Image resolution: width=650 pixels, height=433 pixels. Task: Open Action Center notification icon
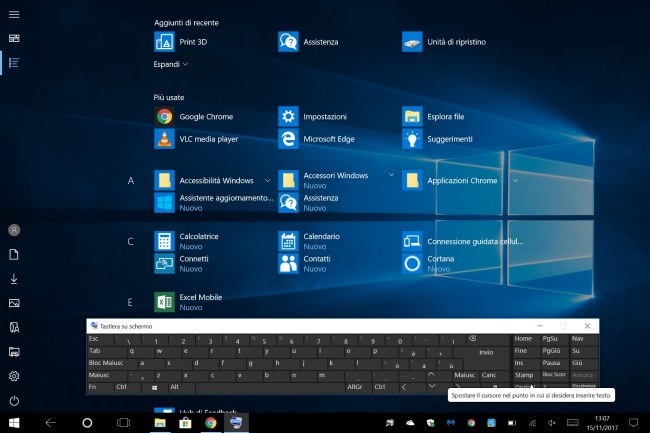pos(633,423)
